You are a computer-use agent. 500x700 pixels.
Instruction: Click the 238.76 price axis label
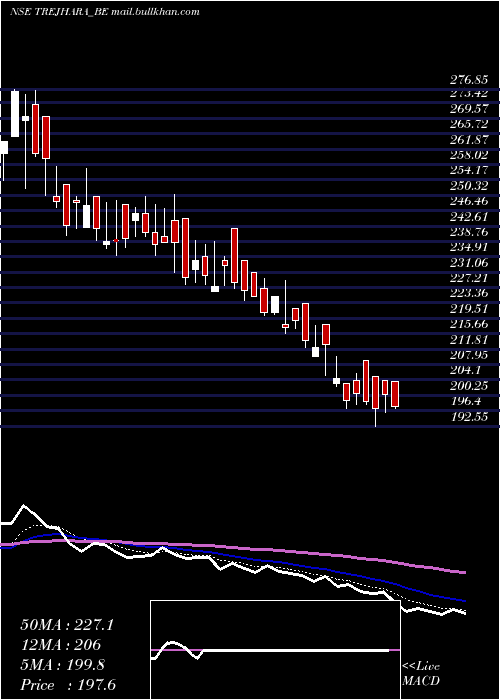469,232
